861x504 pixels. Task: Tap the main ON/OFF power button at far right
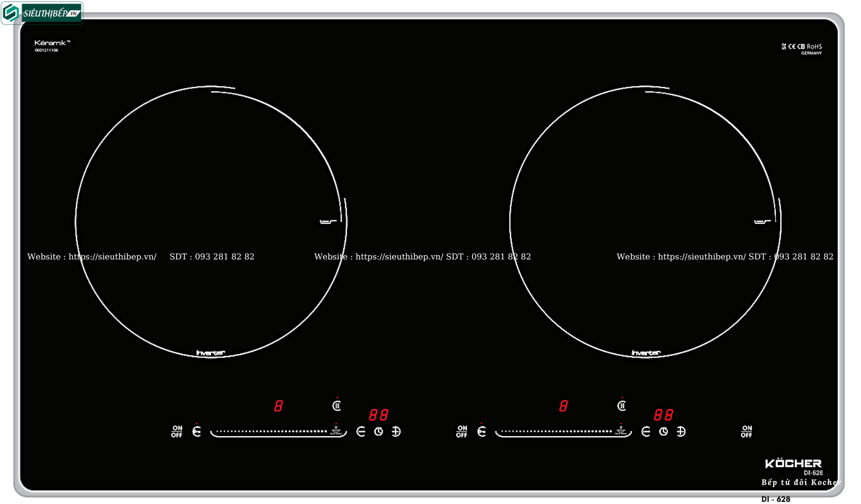pyautogui.click(x=746, y=432)
